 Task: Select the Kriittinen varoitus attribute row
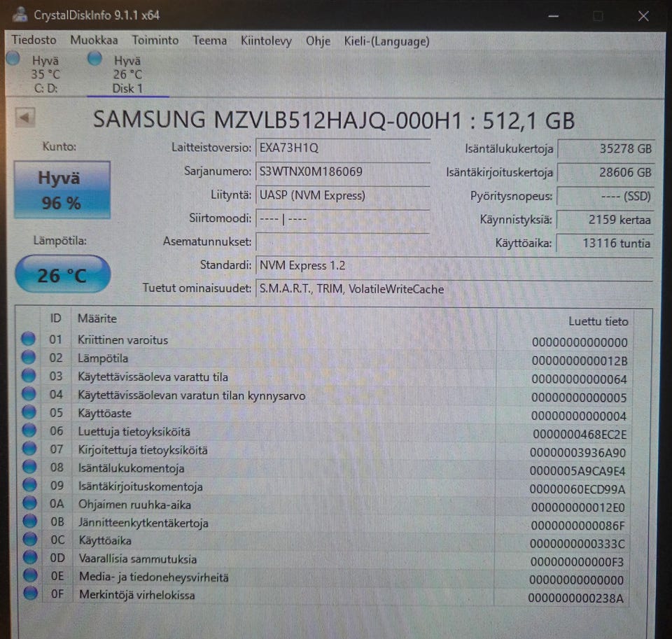324,341
